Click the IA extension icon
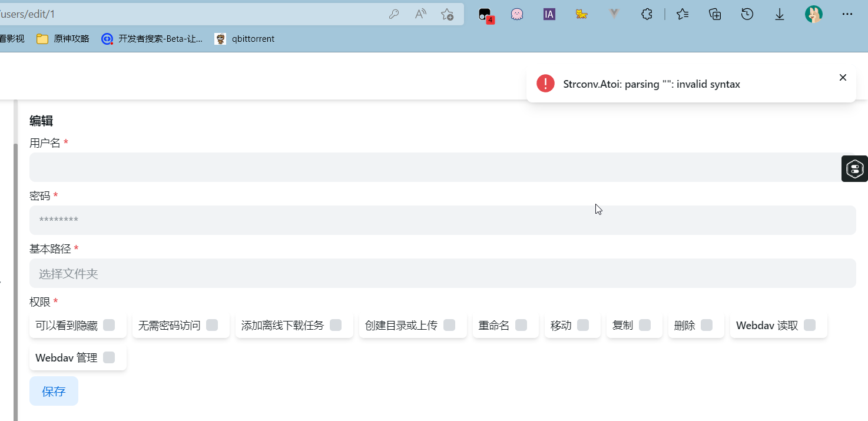 549,14
